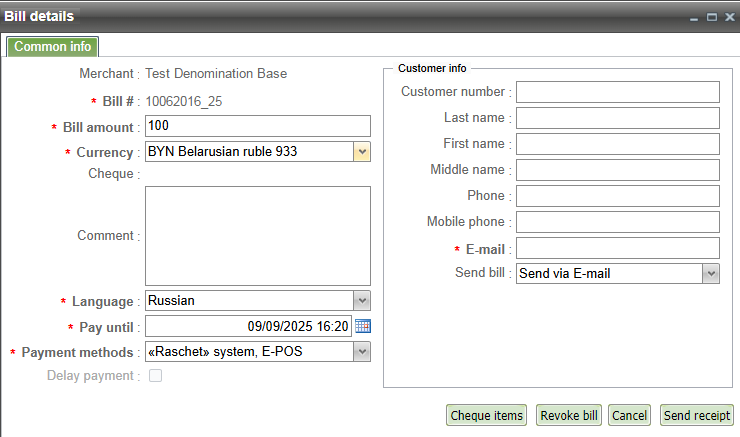This screenshot has width=740, height=437.
Task: Open the Pay until calendar picker
Action: tap(363, 326)
